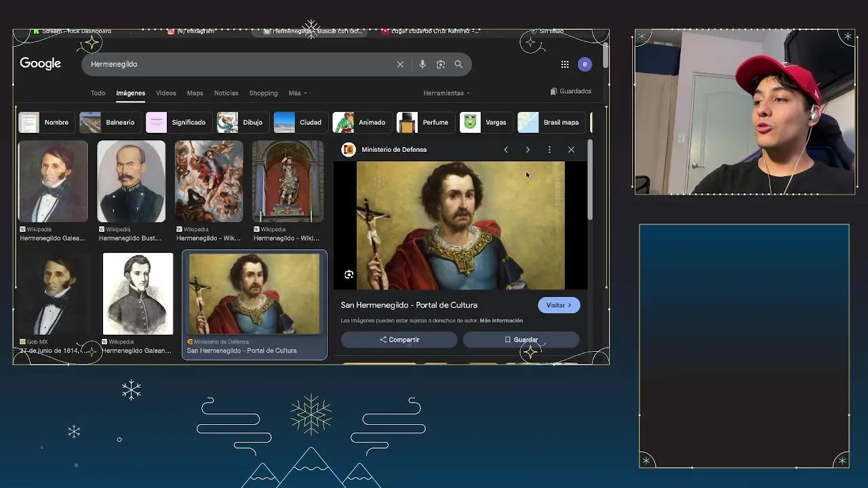Switch to the Todo tab
This screenshot has width=868, height=488.
98,93
